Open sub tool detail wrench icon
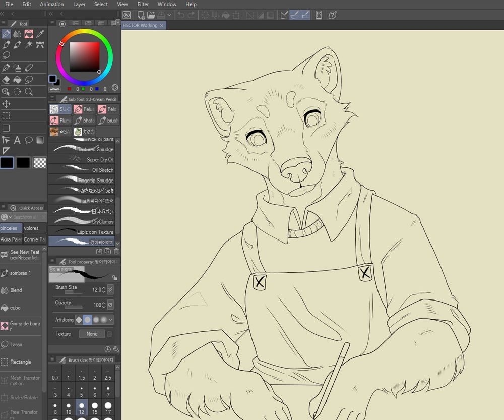Viewport: 504px width, 420px height. pyautogui.click(x=116, y=349)
